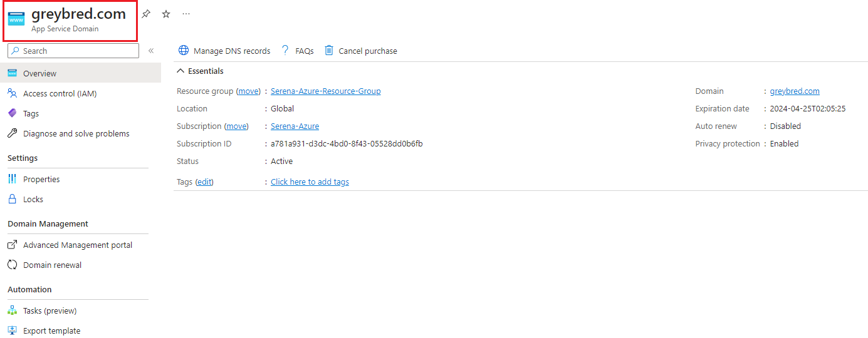Click the FAQs question mark icon

(x=285, y=50)
